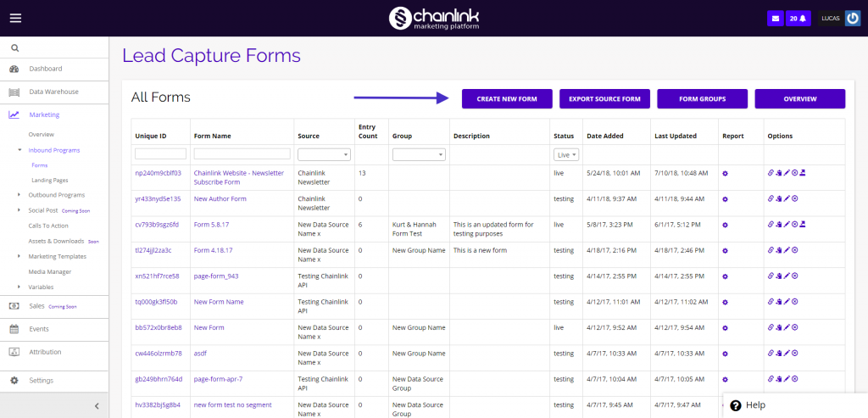
Task: Open report gear for Form 5.8.17
Action: pyautogui.click(x=726, y=225)
